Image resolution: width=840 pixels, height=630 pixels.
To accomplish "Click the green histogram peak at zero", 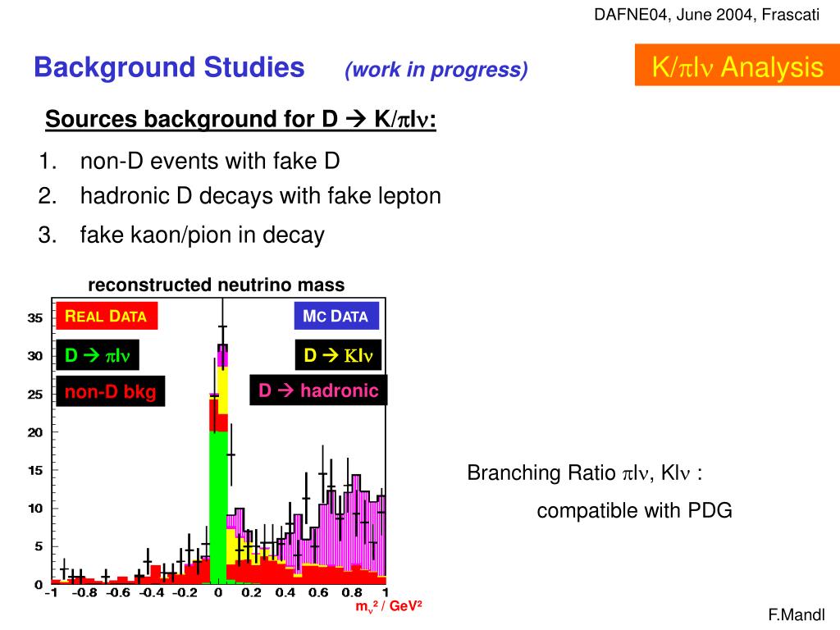I will 217,506.
